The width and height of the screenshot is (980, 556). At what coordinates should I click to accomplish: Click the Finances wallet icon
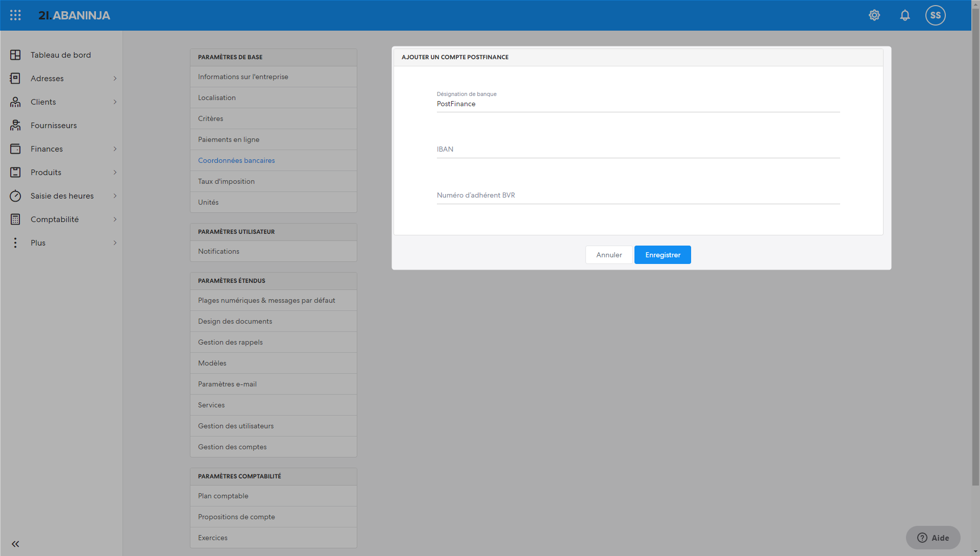coord(15,149)
